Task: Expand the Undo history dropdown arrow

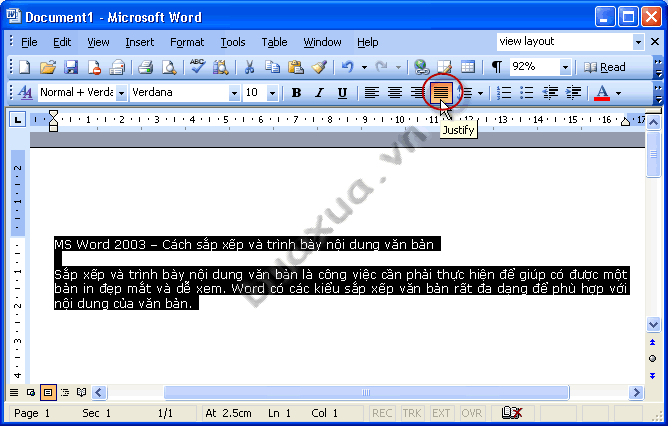Action: coord(364,67)
